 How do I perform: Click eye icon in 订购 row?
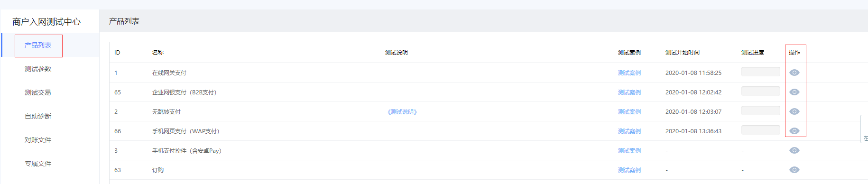tap(794, 170)
